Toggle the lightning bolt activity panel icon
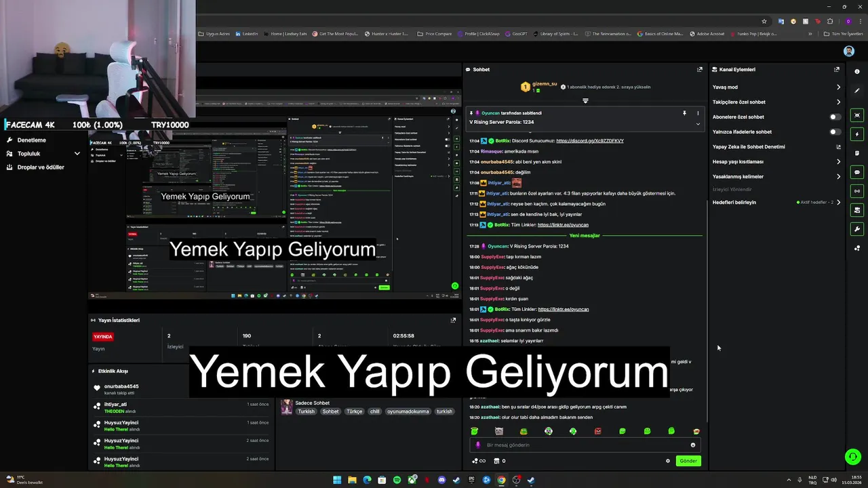Image resolution: width=868 pixels, height=488 pixels. (x=857, y=134)
